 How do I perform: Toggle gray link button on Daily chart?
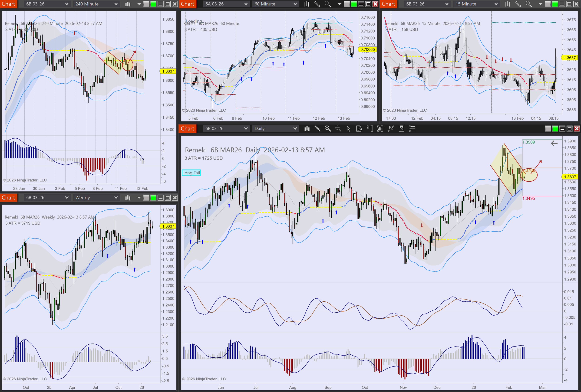(x=548, y=128)
